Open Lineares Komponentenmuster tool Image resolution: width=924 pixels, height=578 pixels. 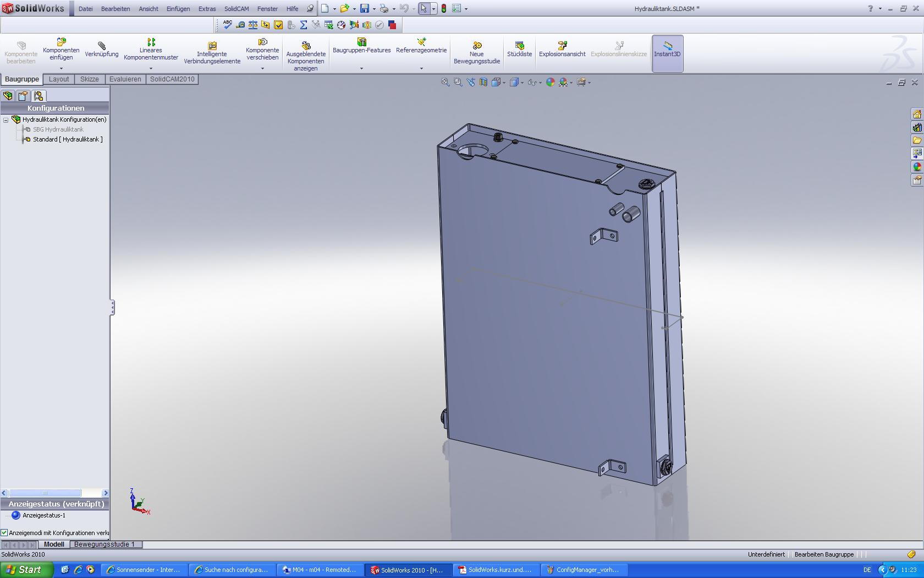[x=151, y=43]
